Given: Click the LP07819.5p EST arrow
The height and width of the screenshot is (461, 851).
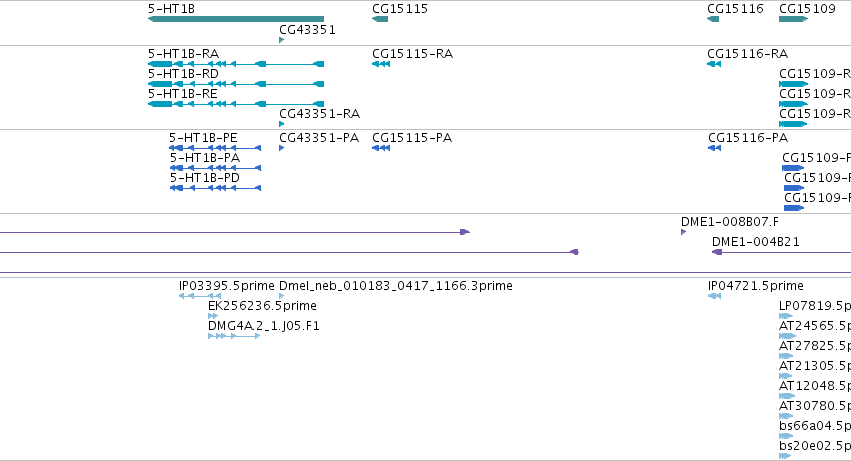Looking at the screenshot, I should (786, 316).
